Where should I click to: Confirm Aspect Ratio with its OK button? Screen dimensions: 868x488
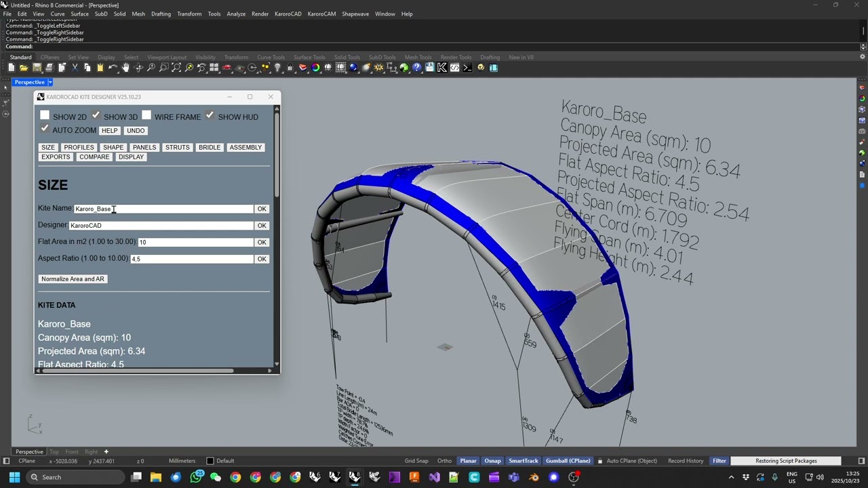(262, 259)
